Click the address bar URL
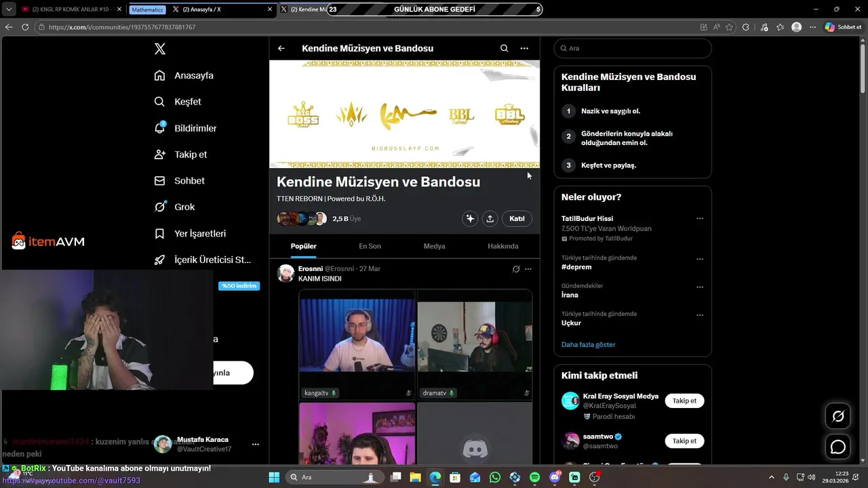Viewport: 868px width, 488px height. click(x=122, y=27)
